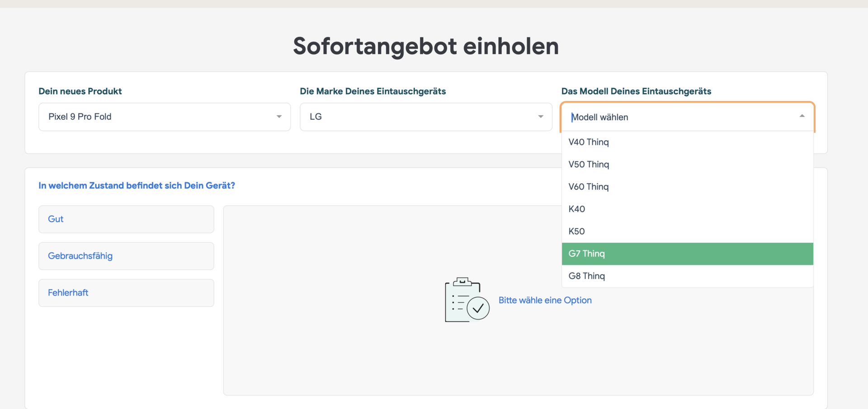Click the caret arrow on the LG dropdown

pyautogui.click(x=540, y=117)
